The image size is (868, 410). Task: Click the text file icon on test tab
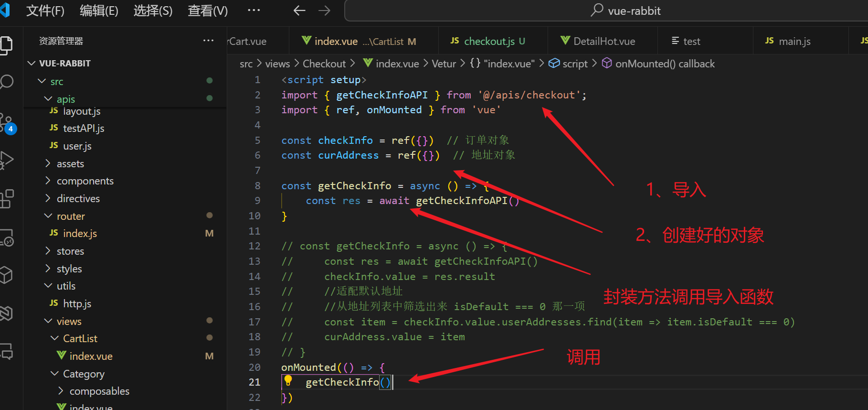[x=675, y=41]
